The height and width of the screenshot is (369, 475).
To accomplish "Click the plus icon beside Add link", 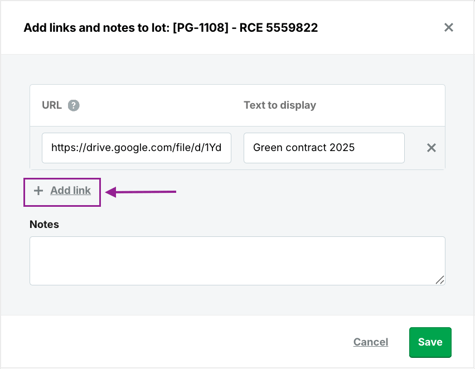I will click(x=38, y=191).
